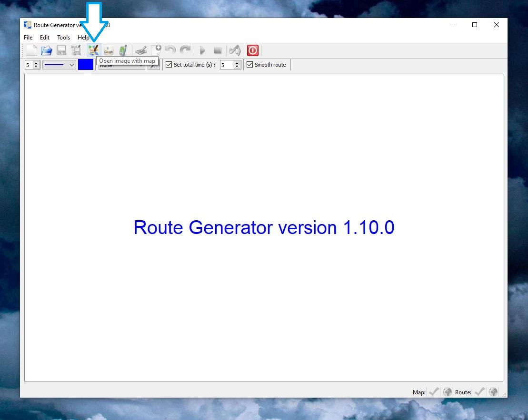528x420 pixels.
Task: Click the Redo arrow icon
Action: tap(185, 50)
